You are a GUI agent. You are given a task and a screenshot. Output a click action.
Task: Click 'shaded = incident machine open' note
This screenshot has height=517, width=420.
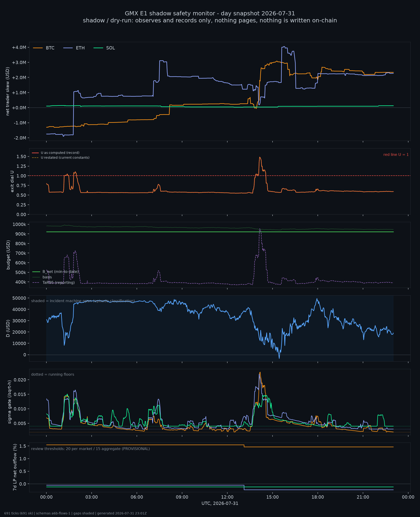pos(83,301)
